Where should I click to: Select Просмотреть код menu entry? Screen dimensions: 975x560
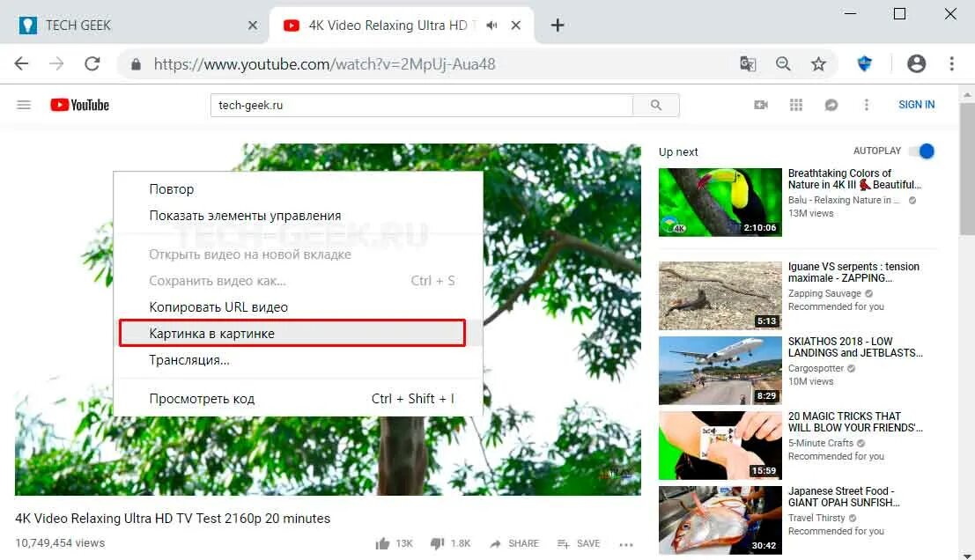pos(299,398)
